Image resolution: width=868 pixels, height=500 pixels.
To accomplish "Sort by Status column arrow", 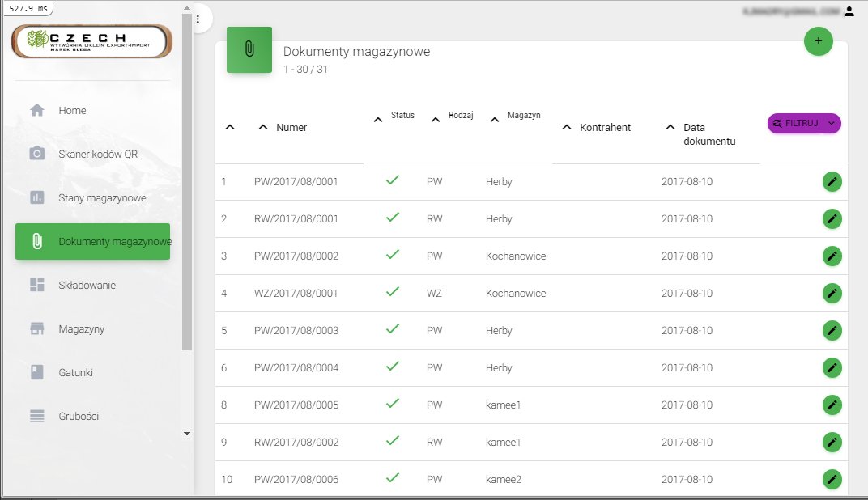I will coord(377,120).
